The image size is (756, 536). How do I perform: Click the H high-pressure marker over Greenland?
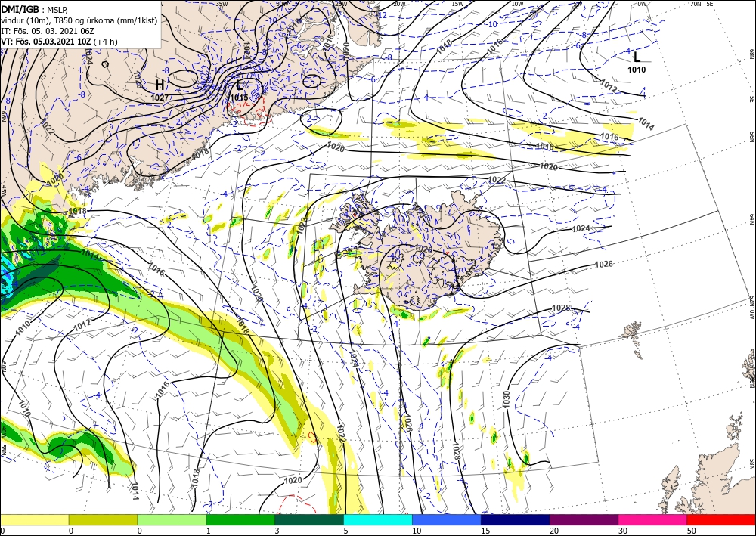coord(160,85)
